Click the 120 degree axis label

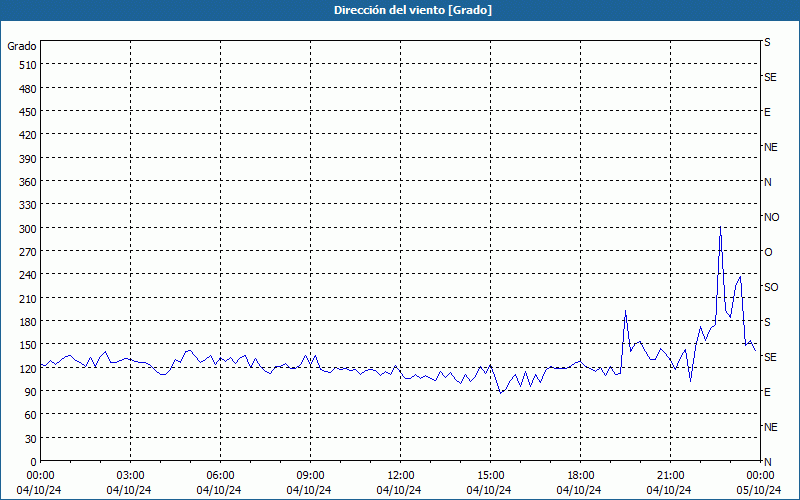click(x=28, y=368)
